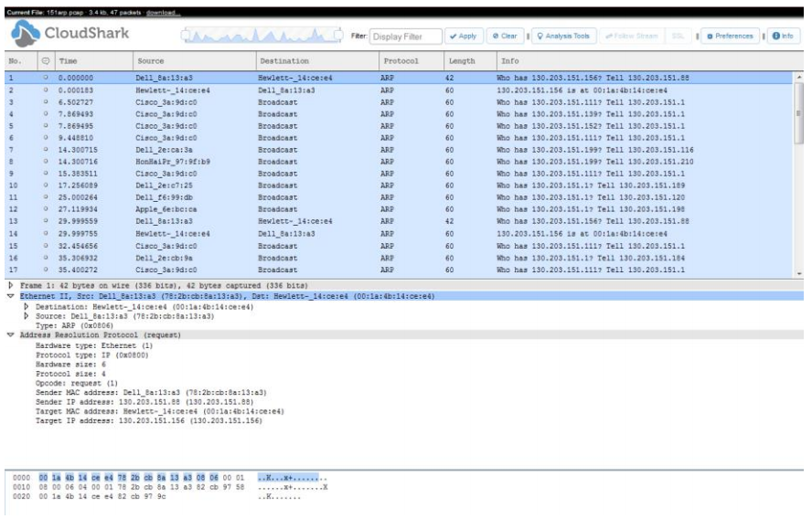Viewport: 812px width, 519px height.
Task: Open the download link for the pcap
Action: tap(163, 13)
